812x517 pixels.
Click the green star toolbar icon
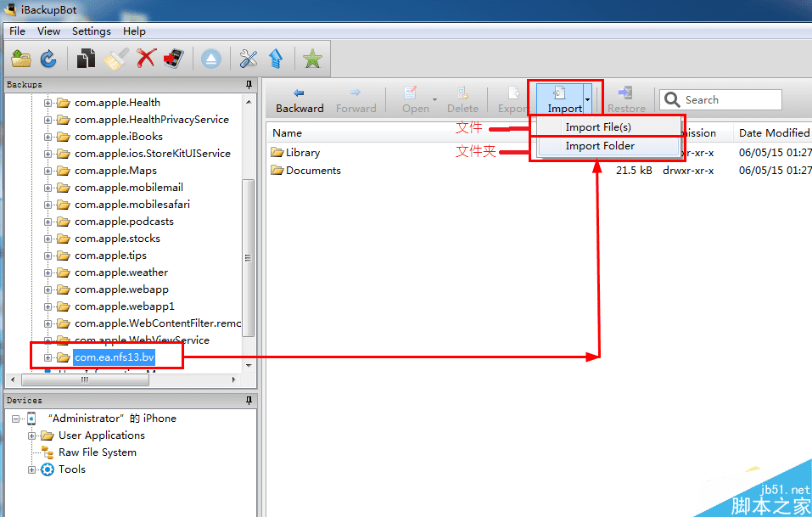click(313, 59)
